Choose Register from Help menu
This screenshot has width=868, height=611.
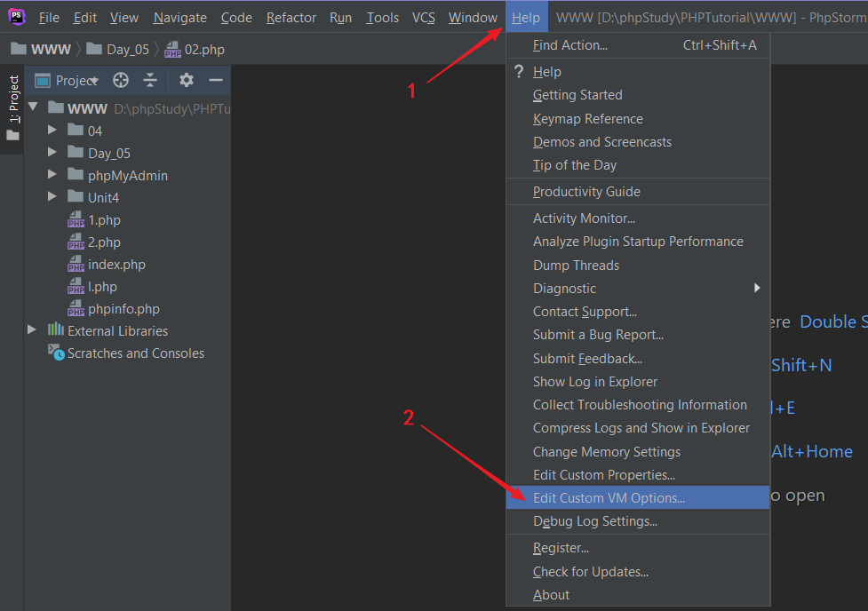638,548
